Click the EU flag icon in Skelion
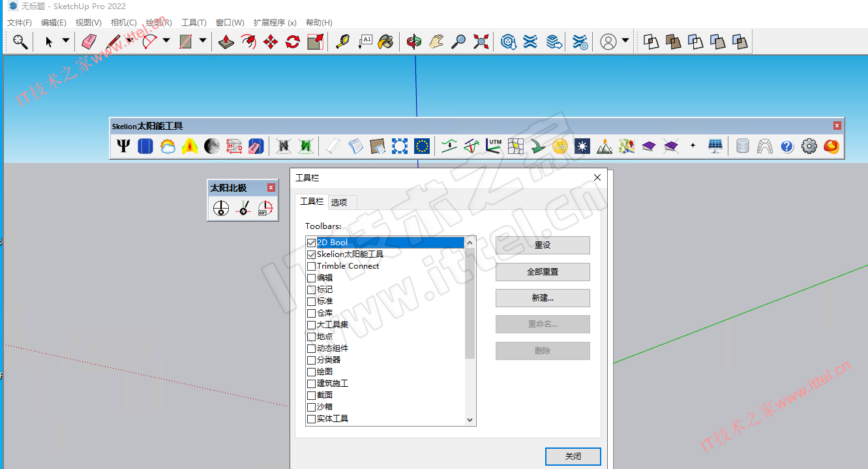The height and width of the screenshot is (469, 868). (422, 146)
